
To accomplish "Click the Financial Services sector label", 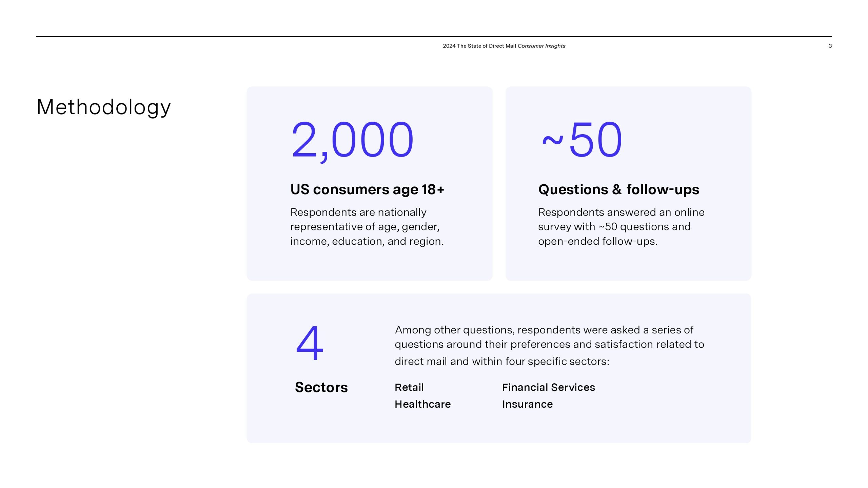I will (548, 387).
